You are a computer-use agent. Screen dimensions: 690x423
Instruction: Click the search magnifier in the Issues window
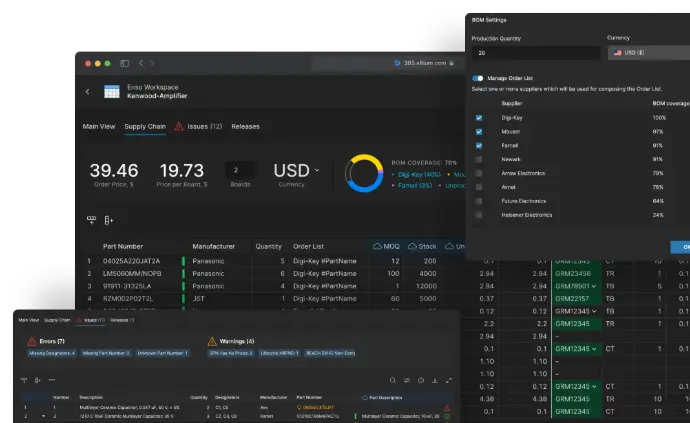pos(393,380)
